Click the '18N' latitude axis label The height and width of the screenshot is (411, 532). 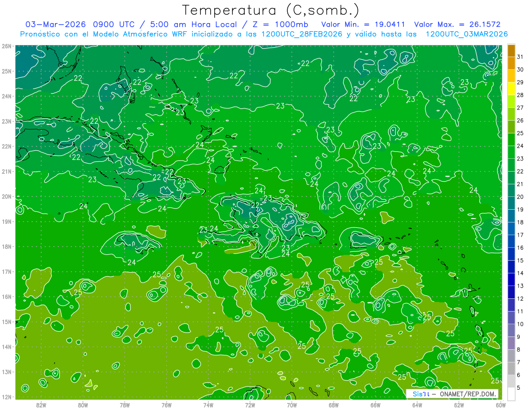(x=6, y=247)
